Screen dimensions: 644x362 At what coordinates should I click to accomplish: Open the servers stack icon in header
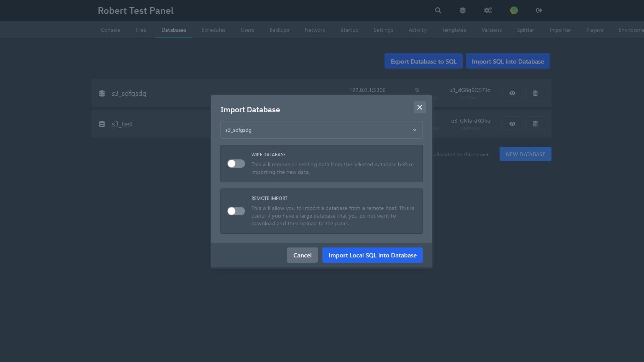pyautogui.click(x=463, y=10)
